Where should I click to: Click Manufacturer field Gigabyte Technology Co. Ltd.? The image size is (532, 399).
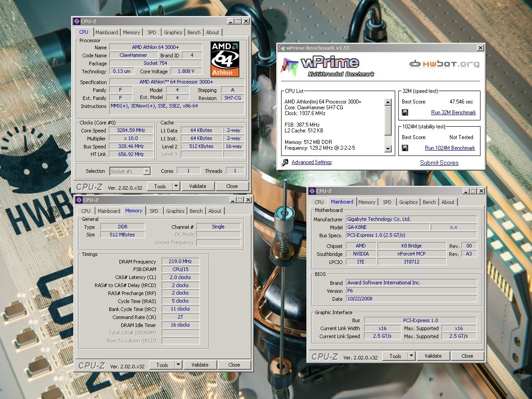(x=411, y=219)
